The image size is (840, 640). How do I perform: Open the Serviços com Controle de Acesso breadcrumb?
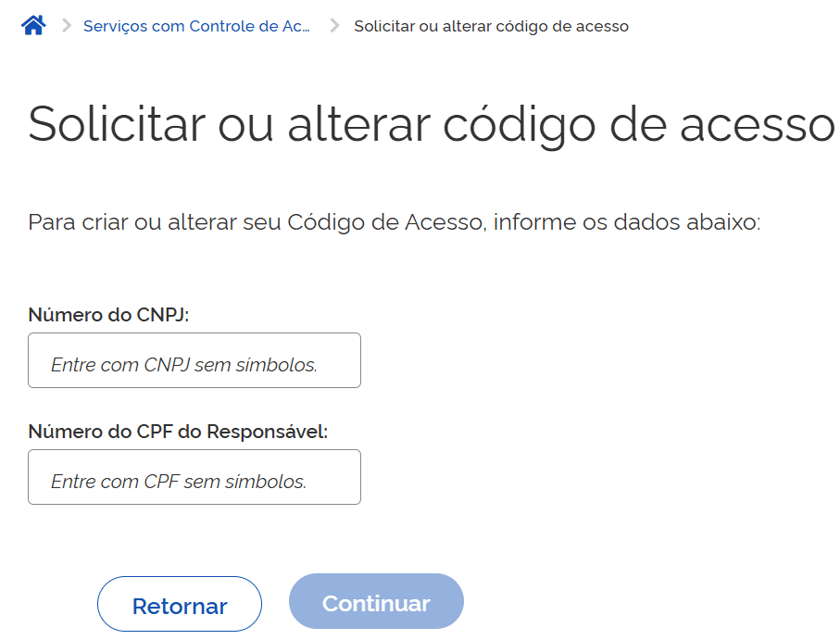[x=197, y=26]
